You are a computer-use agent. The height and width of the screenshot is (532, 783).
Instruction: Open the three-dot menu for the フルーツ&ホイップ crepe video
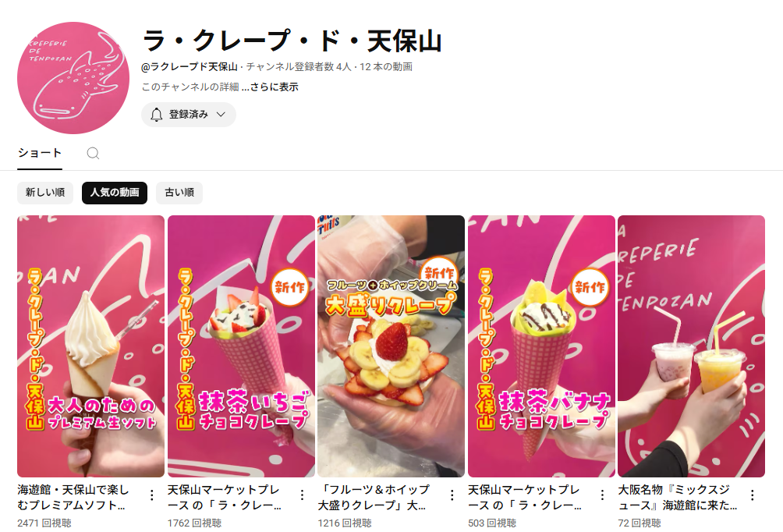[452, 495]
